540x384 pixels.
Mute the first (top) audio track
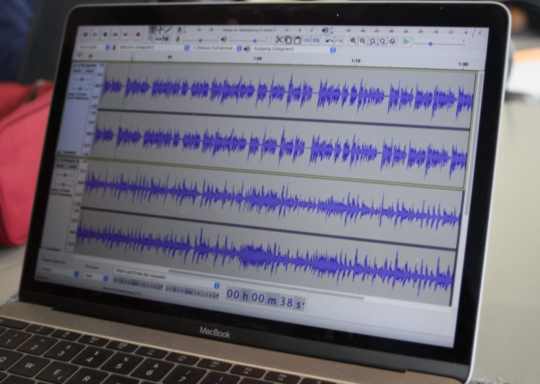(x=77, y=71)
